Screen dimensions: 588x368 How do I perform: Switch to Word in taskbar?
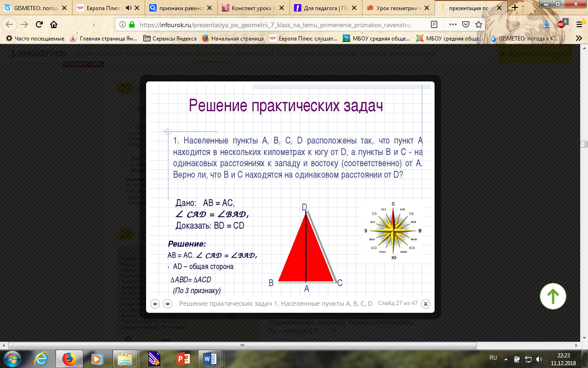coord(210,359)
